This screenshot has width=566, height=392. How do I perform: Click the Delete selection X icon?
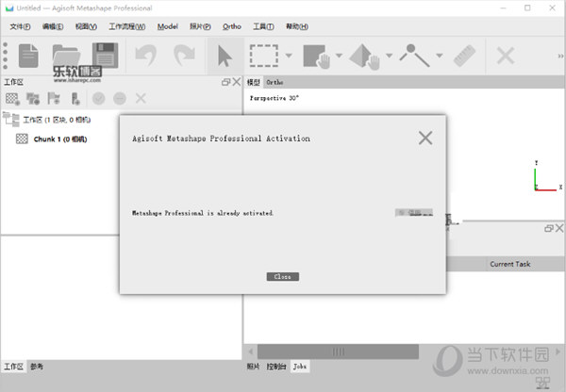pyautogui.click(x=506, y=56)
